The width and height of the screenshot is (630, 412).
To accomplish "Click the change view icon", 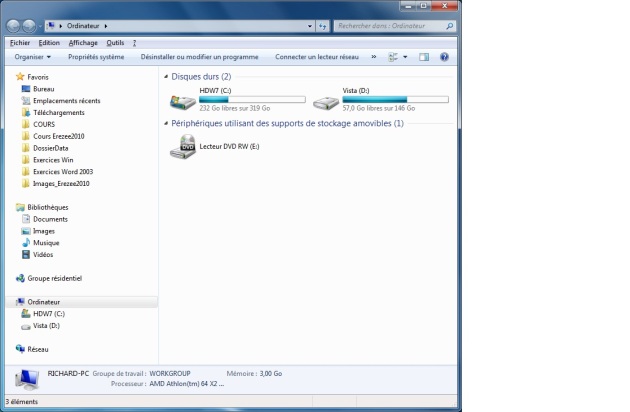I will click(x=393, y=57).
